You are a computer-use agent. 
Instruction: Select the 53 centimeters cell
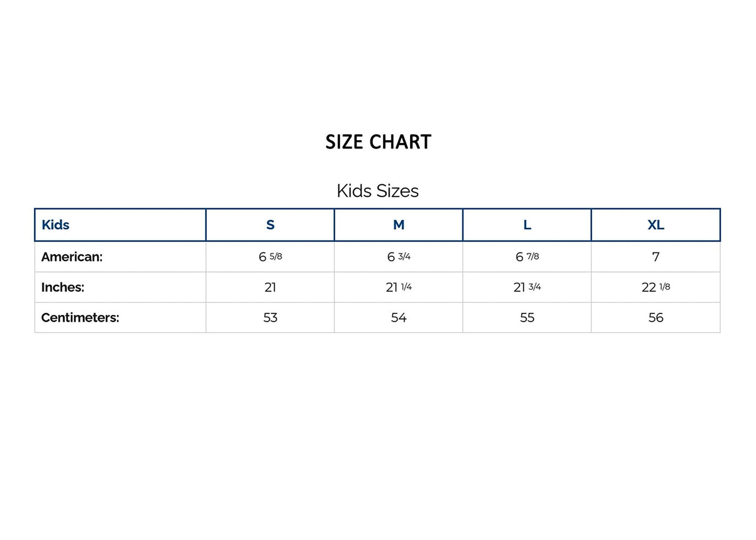[x=270, y=318]
